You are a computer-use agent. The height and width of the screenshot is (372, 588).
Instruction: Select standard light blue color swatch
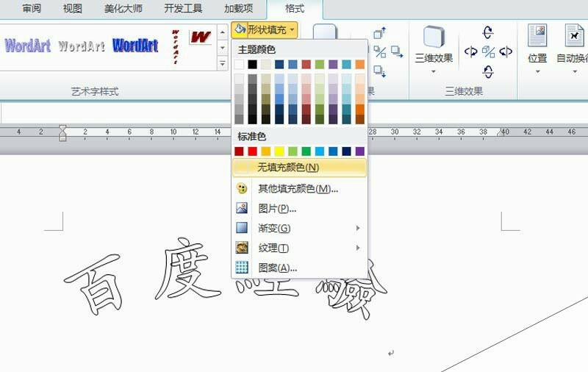click(320, 151)
